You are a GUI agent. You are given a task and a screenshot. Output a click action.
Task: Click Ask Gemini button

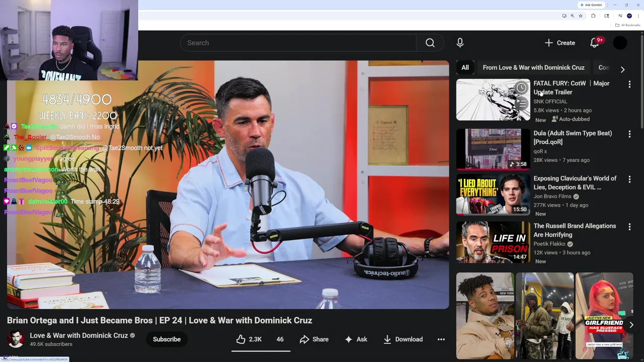tap(591, 5)
